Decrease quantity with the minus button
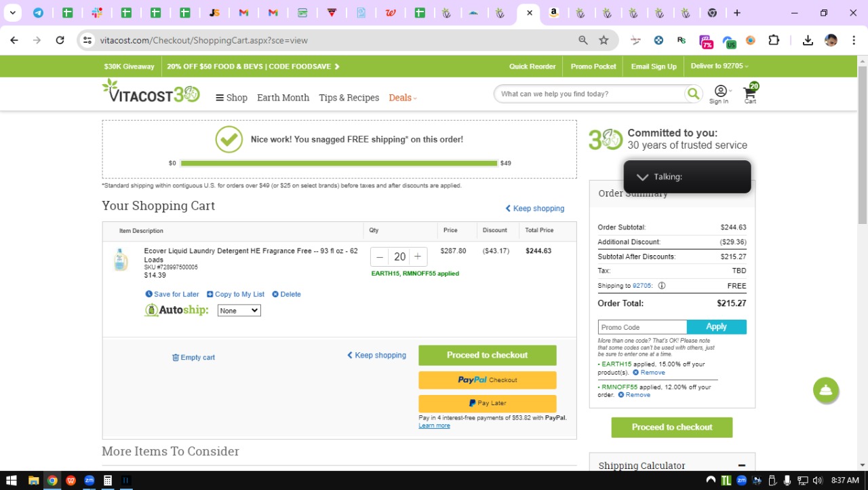The width and height of the screenshot is (868, 490). [x=380, y=257]
